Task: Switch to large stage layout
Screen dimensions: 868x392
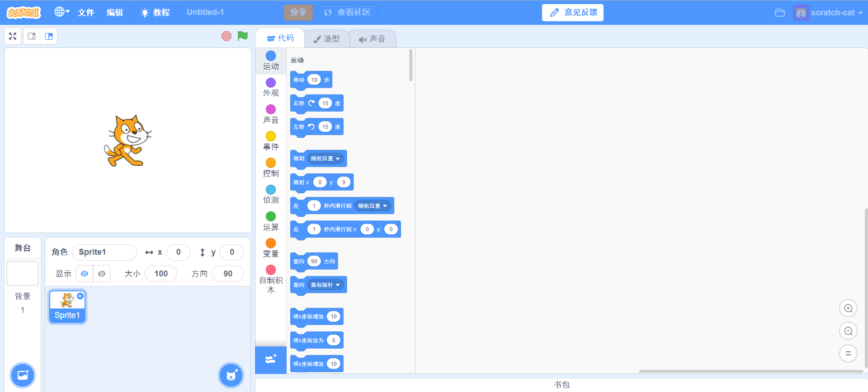Action: [x=49, y=36]
